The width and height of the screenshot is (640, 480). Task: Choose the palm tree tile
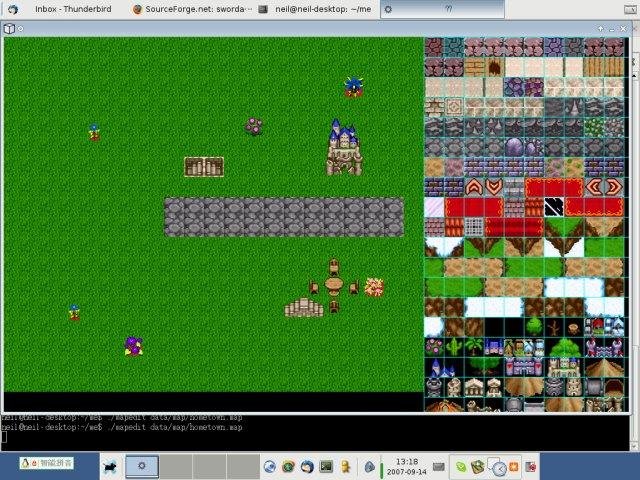(x=474, y=347)
